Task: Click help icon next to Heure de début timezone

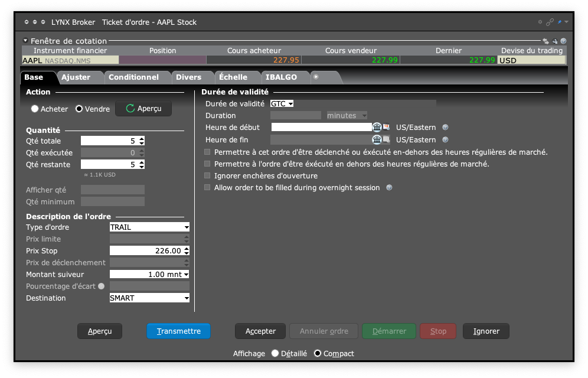Action: tap(445, 128)
